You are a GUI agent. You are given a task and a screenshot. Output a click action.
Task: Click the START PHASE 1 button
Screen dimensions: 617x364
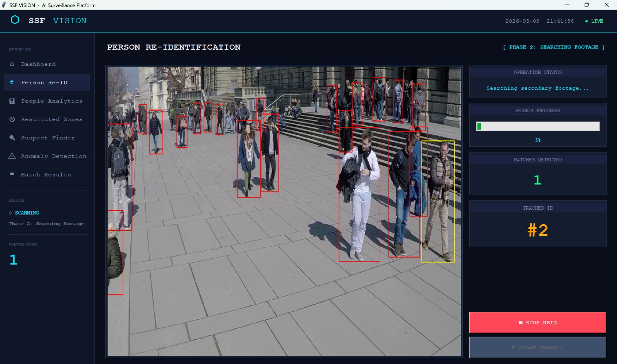tap(537, 347)
